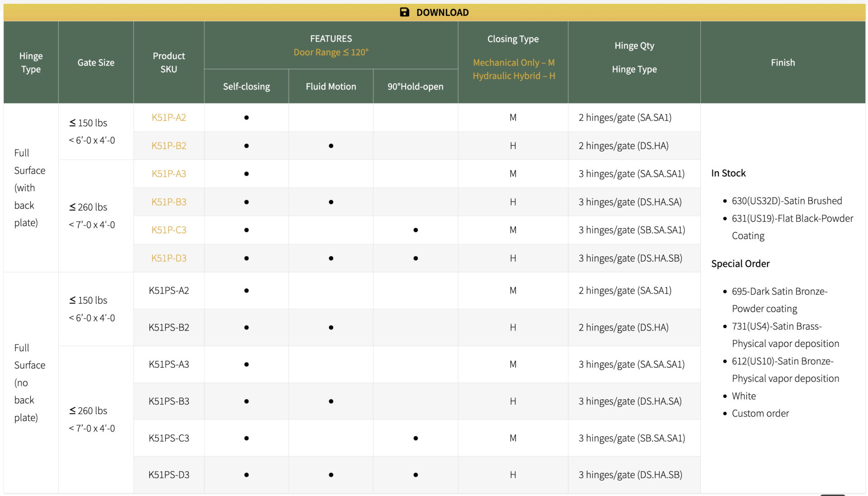868x496 pixels.
Task: Click the Mechanical Only – M legend
Action: click(514, 62)
